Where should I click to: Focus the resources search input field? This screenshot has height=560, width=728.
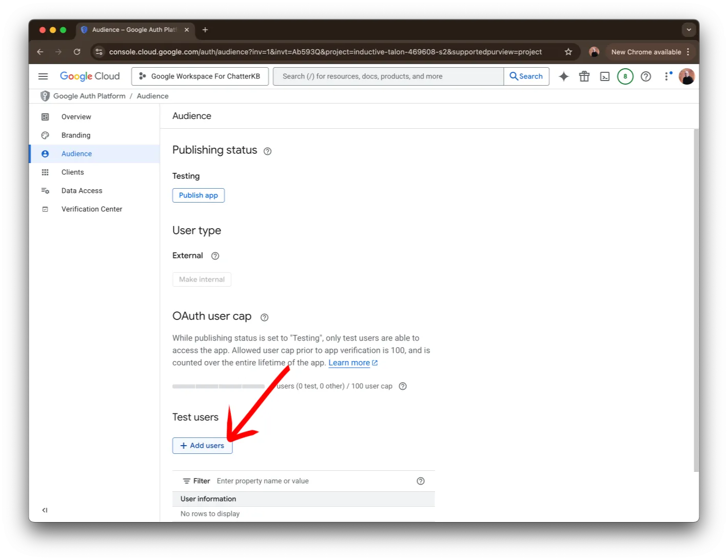click(388, 76)
